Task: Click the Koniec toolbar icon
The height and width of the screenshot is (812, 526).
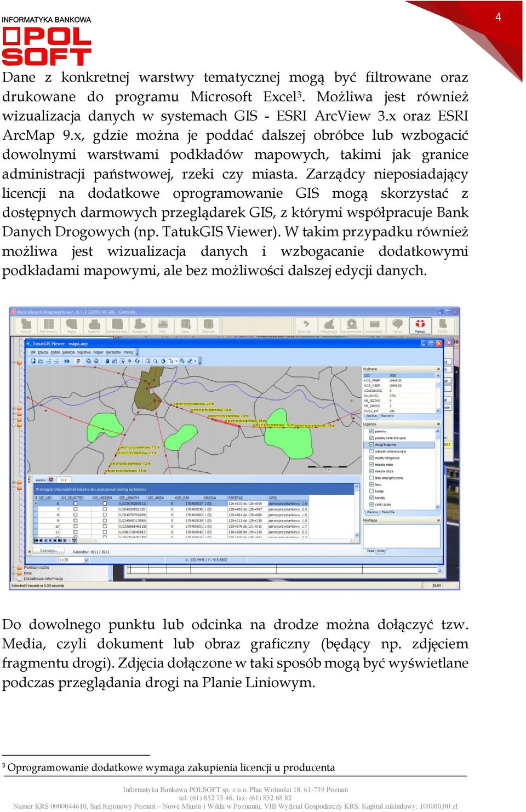Action: (443, 325)
